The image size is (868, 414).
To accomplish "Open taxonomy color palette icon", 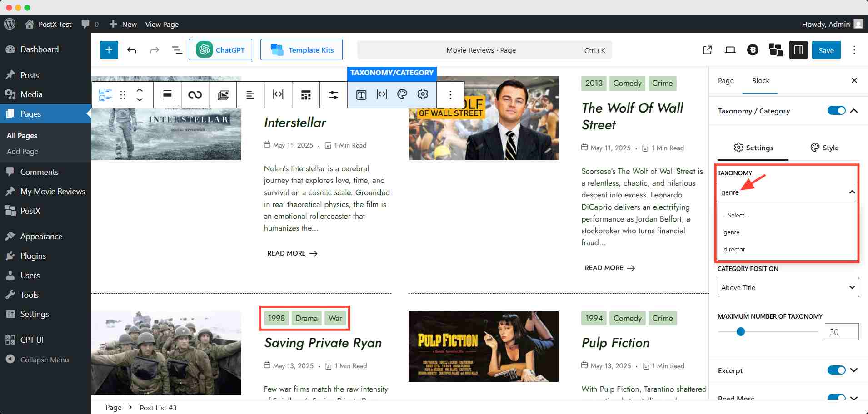I will coord(402,94).
